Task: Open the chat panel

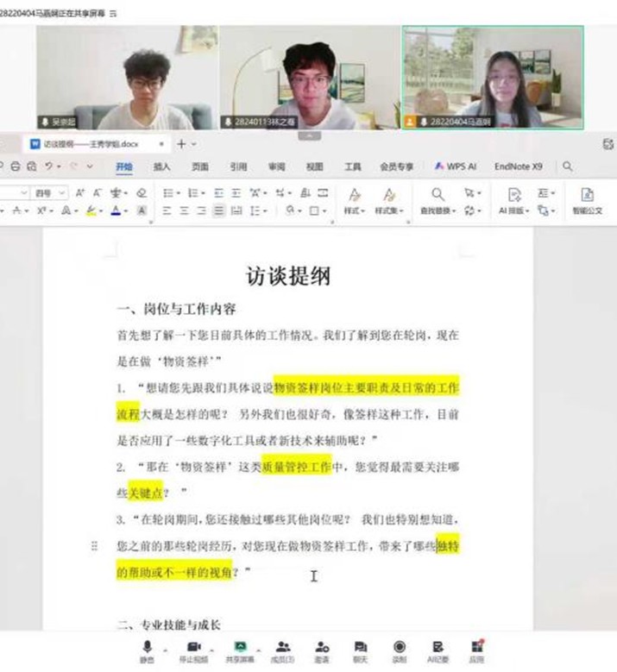Action: point(360,650)
